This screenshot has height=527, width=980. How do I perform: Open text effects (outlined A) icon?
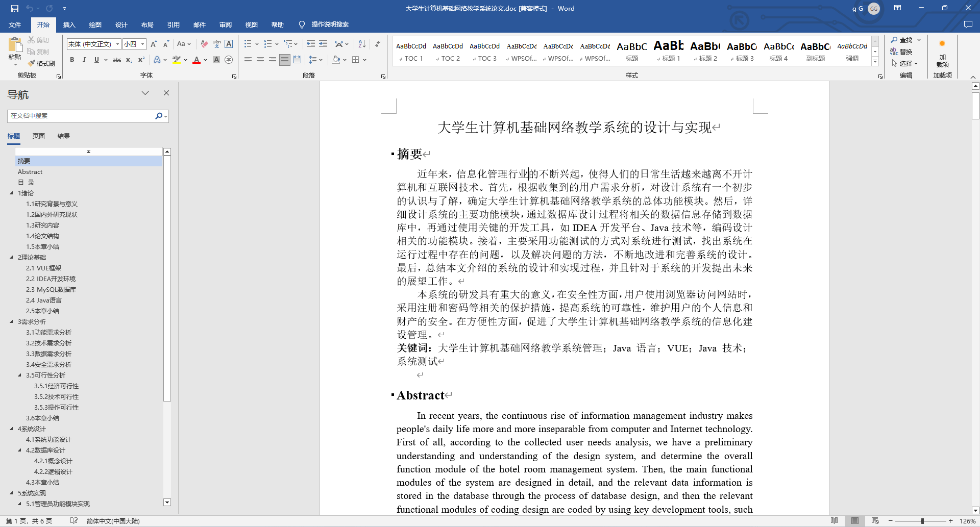click(x=157, y=60)
